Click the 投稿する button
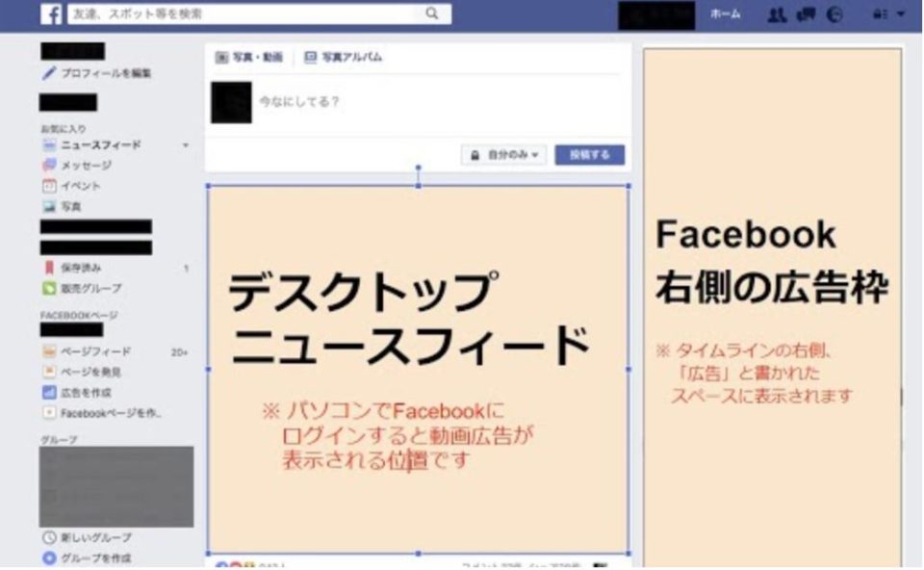924x570 pixels. pos(591,154)
